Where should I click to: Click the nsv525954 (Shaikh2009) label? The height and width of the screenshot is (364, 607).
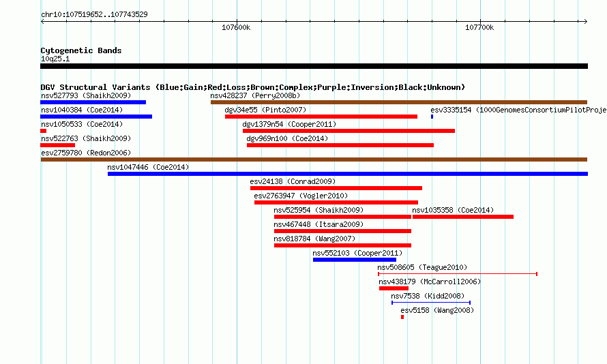coord(319,210)
